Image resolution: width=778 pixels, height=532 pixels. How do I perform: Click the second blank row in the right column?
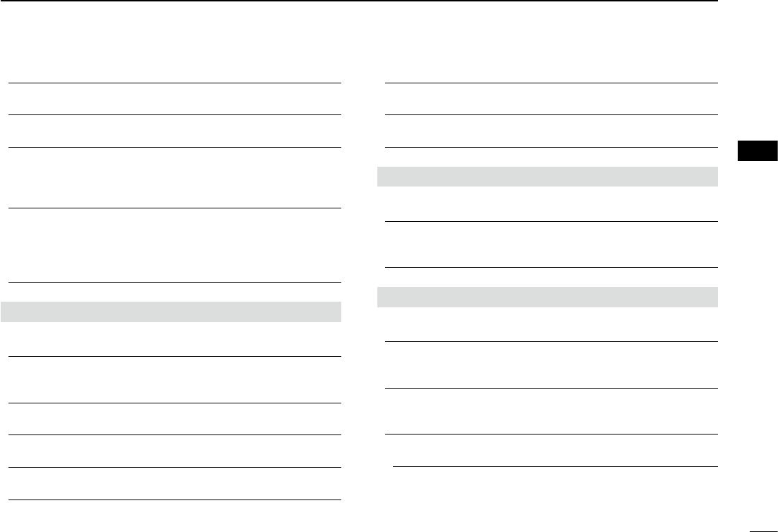tap(551, 131)
